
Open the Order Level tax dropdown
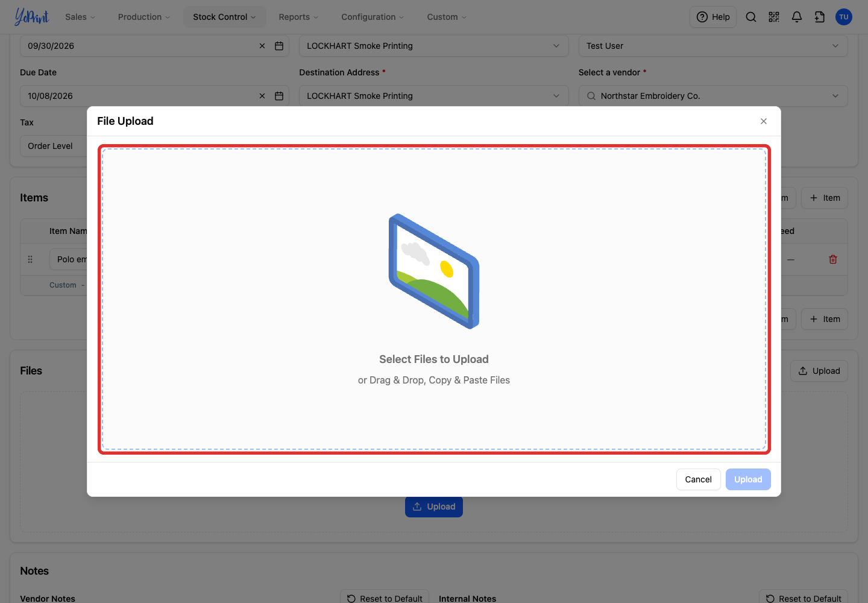[54, 146]
